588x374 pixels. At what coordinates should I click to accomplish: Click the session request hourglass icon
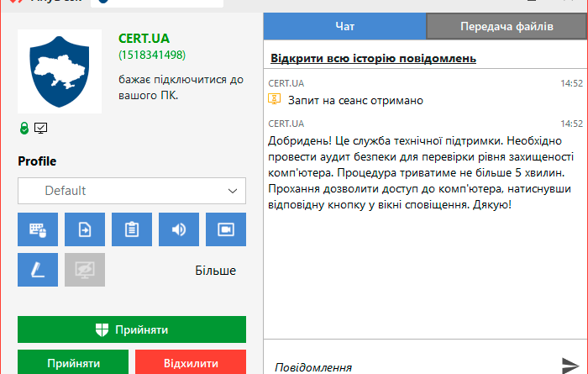[x=274, y=99]
